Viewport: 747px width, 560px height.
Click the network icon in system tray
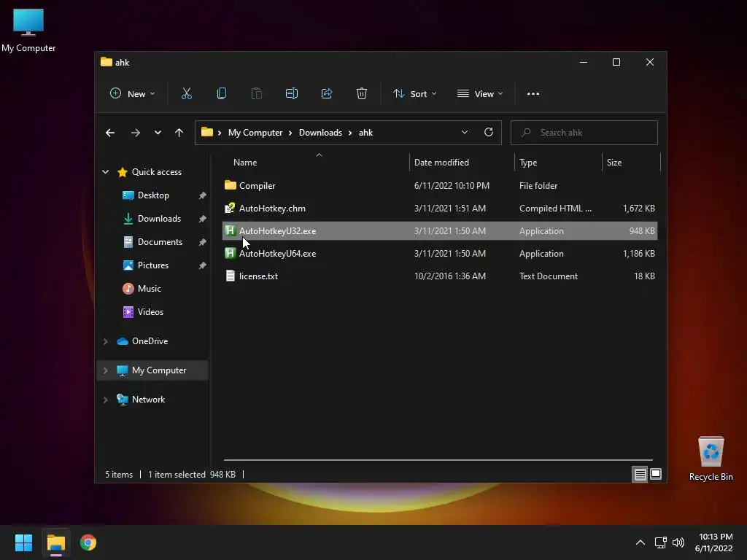[x=660, y=542]
